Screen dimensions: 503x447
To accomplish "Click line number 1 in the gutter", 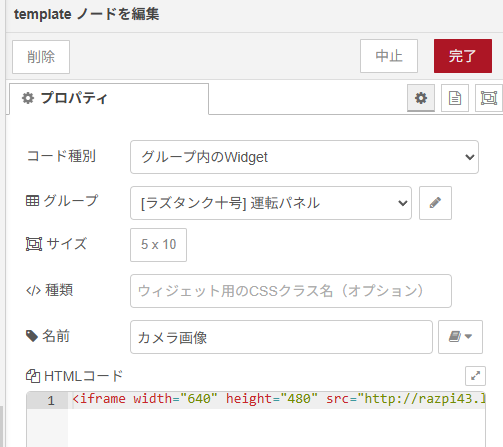I will pos(51,400).
